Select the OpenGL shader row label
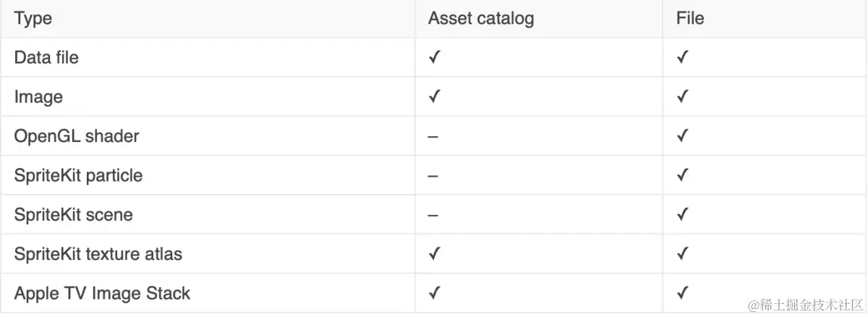Image resolution: width=868 pixels, height=317 pixels. 77,136
